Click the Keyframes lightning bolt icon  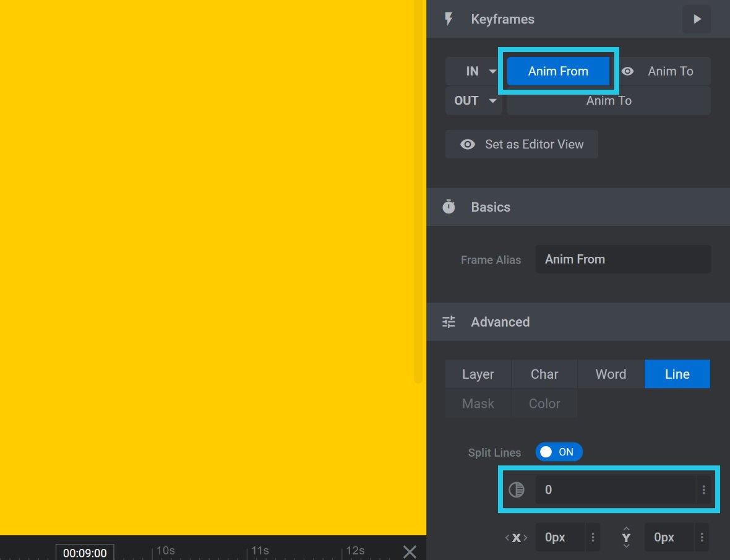coord(449,19)
